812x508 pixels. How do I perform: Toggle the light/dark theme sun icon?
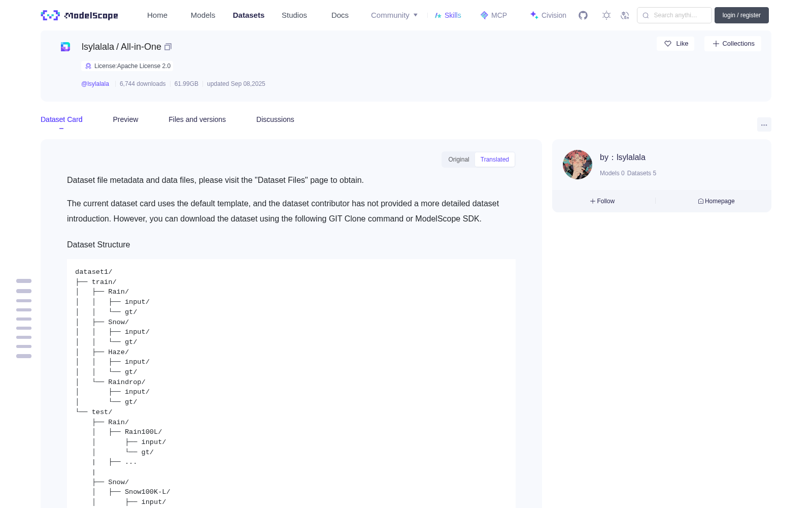coord(606,15)
